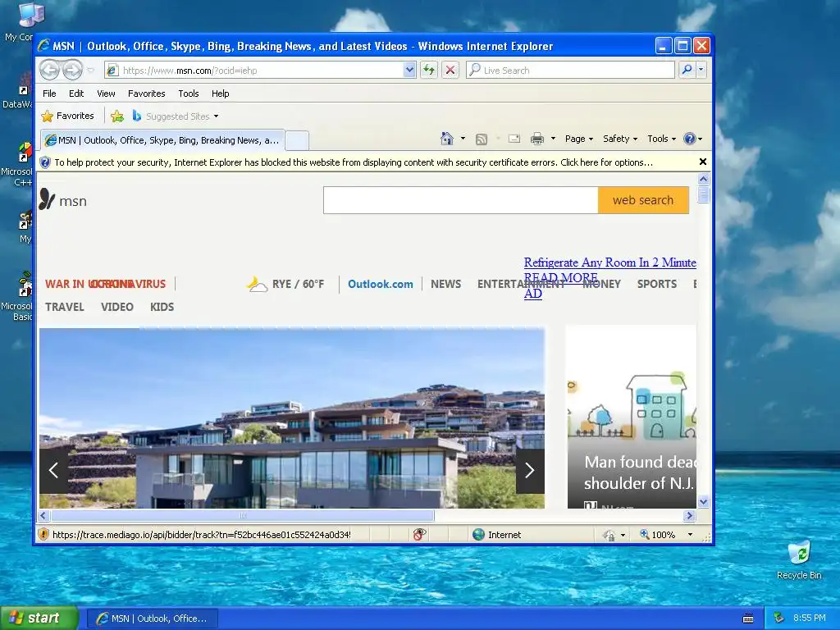840x630 pixels.
Task: Click the shield icon in the status bar
Action: [x=44, y=534]
